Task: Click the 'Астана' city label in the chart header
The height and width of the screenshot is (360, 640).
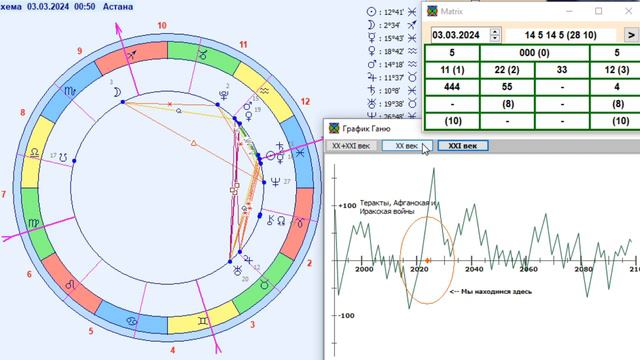Action: (x=118, y=7)
